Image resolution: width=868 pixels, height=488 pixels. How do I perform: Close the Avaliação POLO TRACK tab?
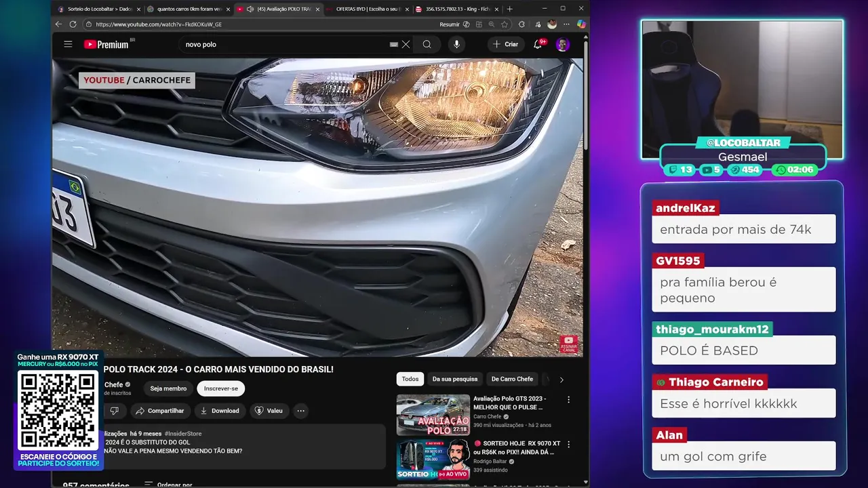click(317, 9)
